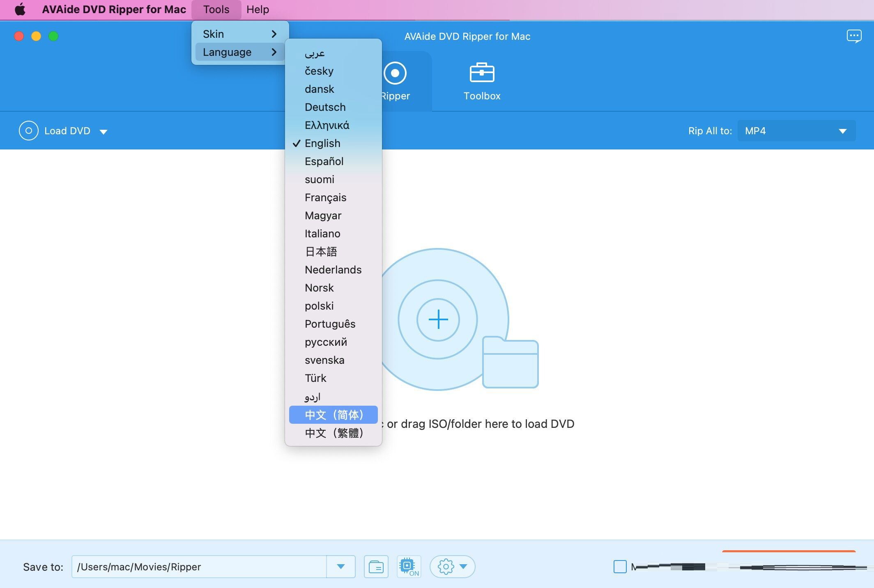Screen dimensions: 874x588
Task: Open the Rip All to MP4 dropdown
Action: [x=796, y=131]
